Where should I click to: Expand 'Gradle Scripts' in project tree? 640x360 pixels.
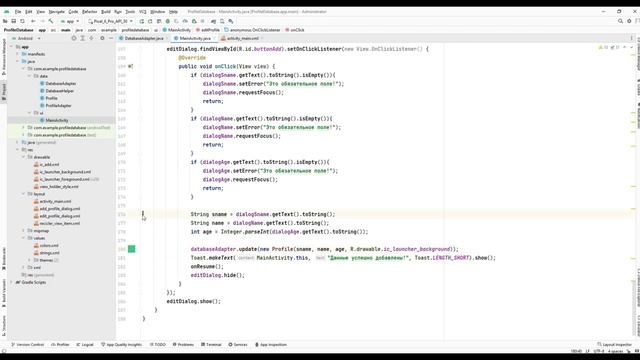click(x=11, y=282)
